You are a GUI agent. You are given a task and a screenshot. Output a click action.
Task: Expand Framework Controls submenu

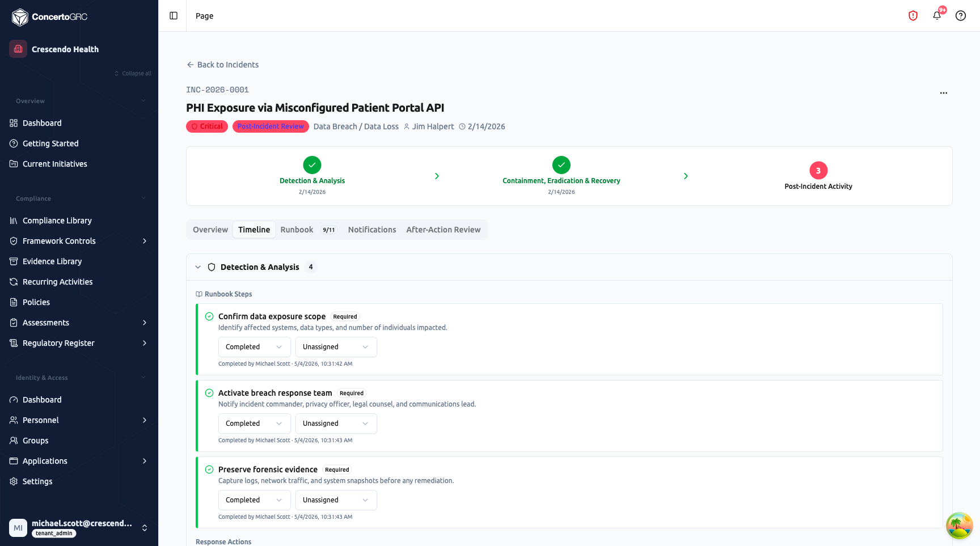coord(145,241)
